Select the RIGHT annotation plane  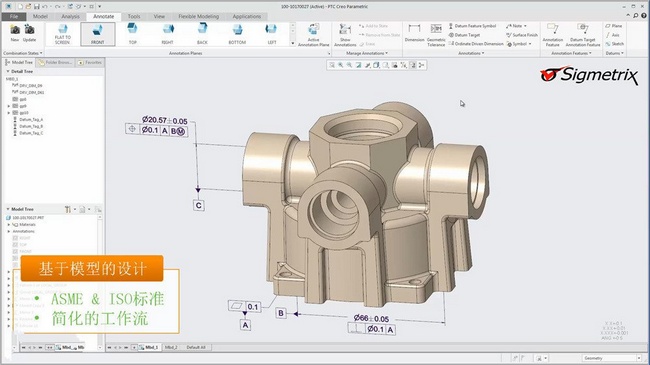tap(167, 34)
